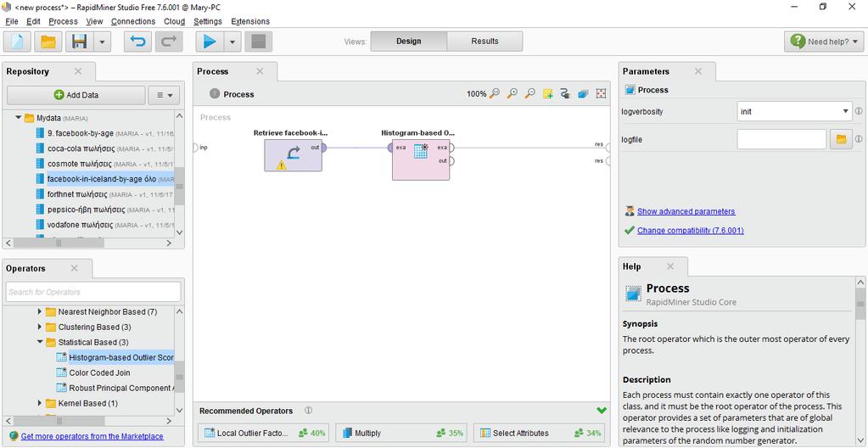This screenshot has width=868, height=448.
Task: Select the Color Coded Join operator
Action: point(93,372)
